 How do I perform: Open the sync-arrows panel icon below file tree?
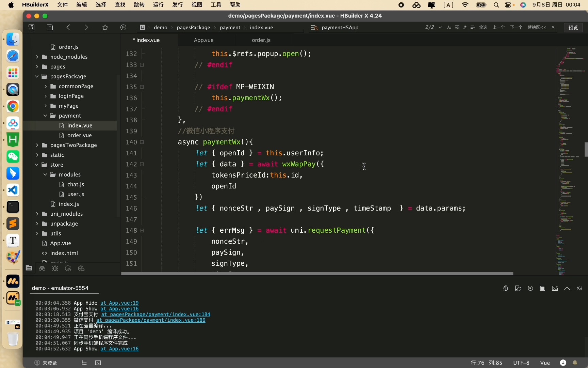point(68,269)
